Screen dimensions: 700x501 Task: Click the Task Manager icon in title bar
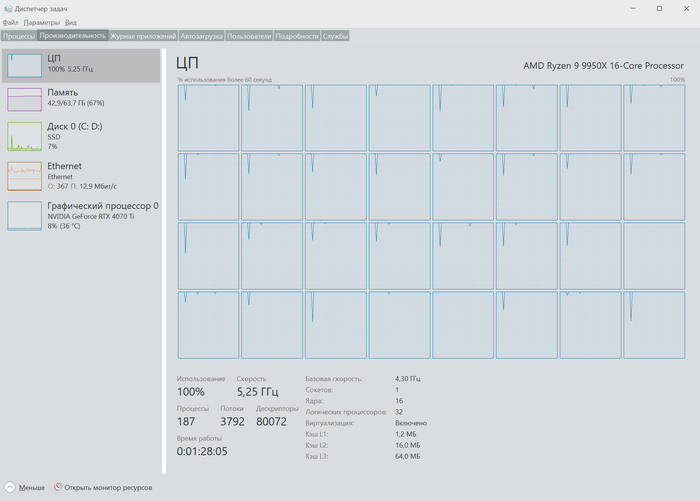click(x=8, y=7)
